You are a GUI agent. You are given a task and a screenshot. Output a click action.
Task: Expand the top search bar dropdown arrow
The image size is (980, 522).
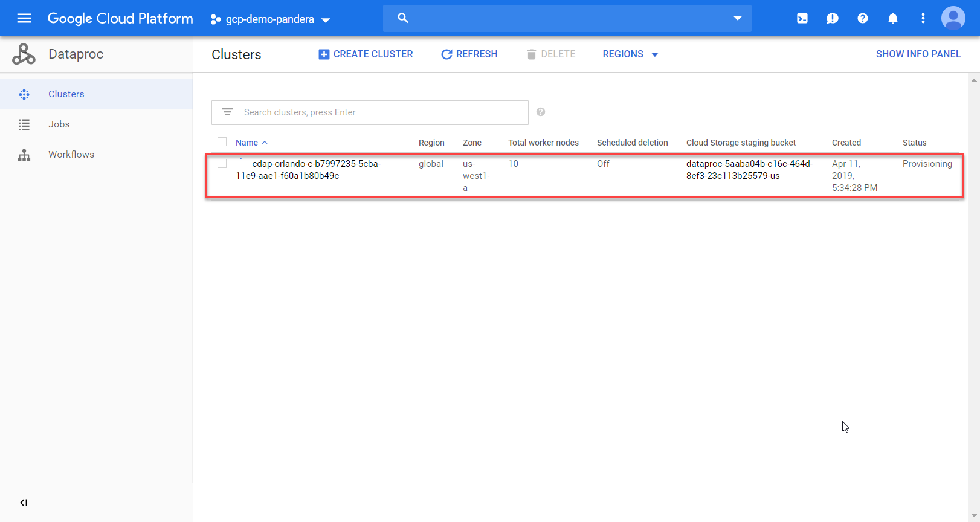737,18
